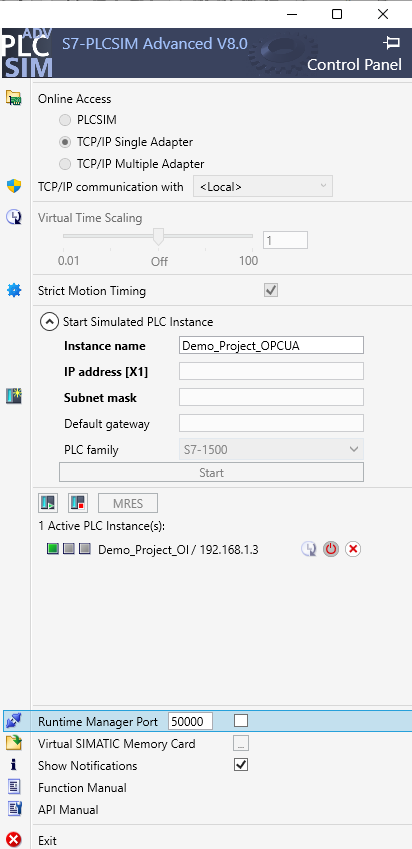Click the Instance name field
412x849 pixels.
271,345
